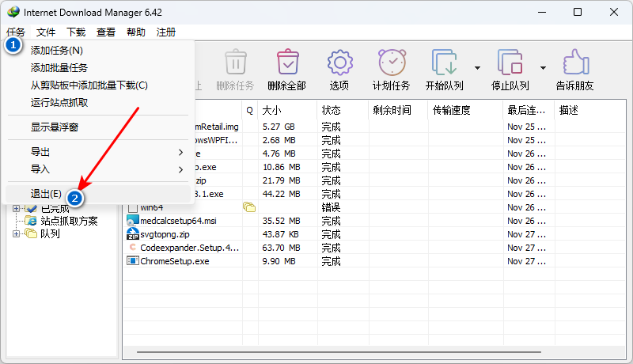Expand the Import (导入) submenu
Viewport: 633px width, 364px height.
tap(181, 169)
